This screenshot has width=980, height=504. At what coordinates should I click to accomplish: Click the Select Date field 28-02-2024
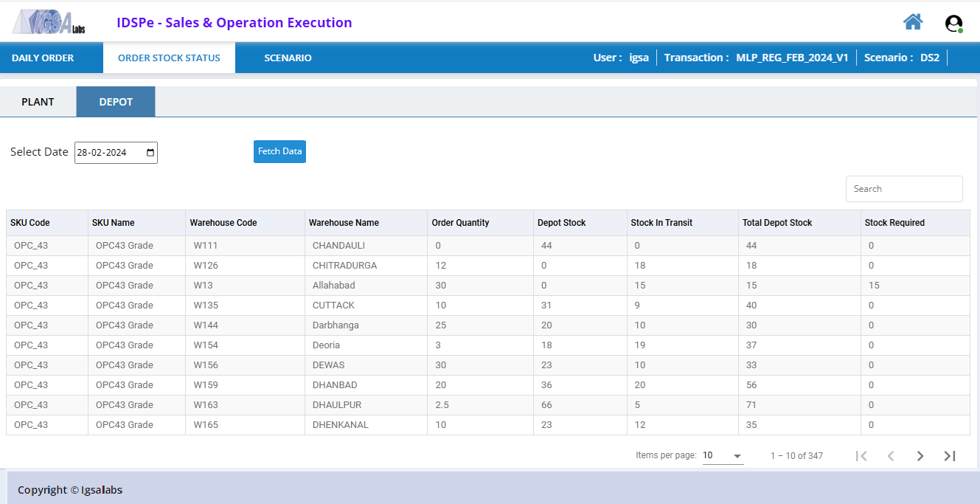[x=116, y=153]
